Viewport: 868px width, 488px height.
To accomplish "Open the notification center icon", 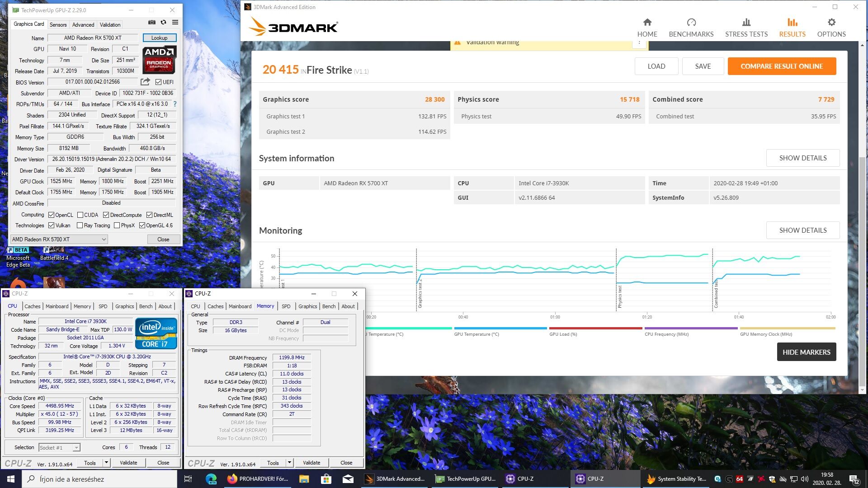I will [854, 479].
